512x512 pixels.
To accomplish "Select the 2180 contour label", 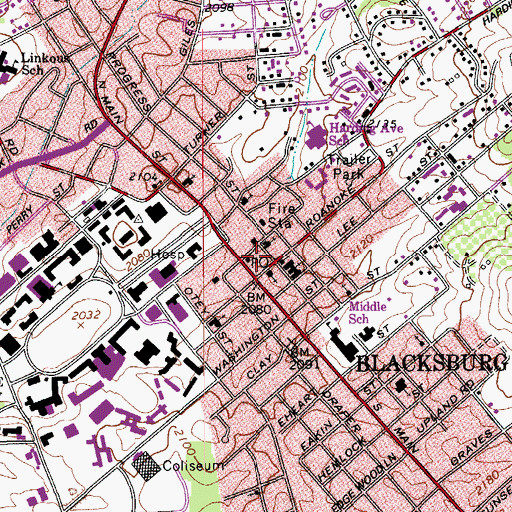I will coord(487,483).
